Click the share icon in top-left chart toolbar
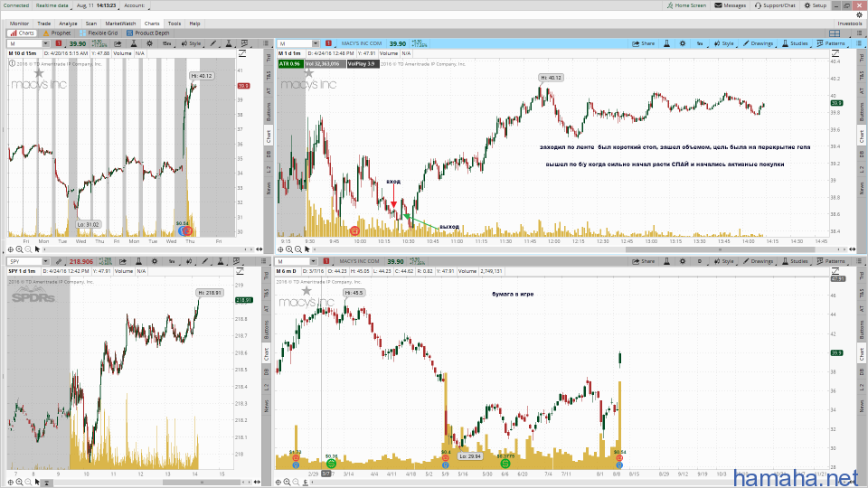 pos(118,43)
